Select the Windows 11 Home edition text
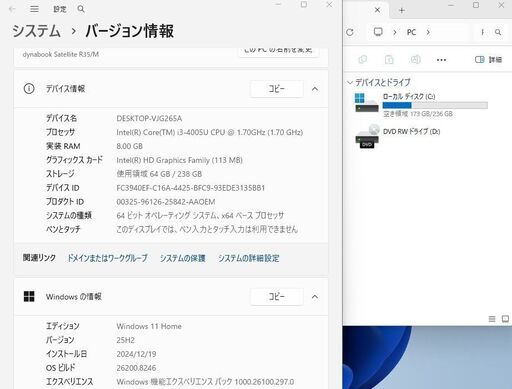 point(149,326)
